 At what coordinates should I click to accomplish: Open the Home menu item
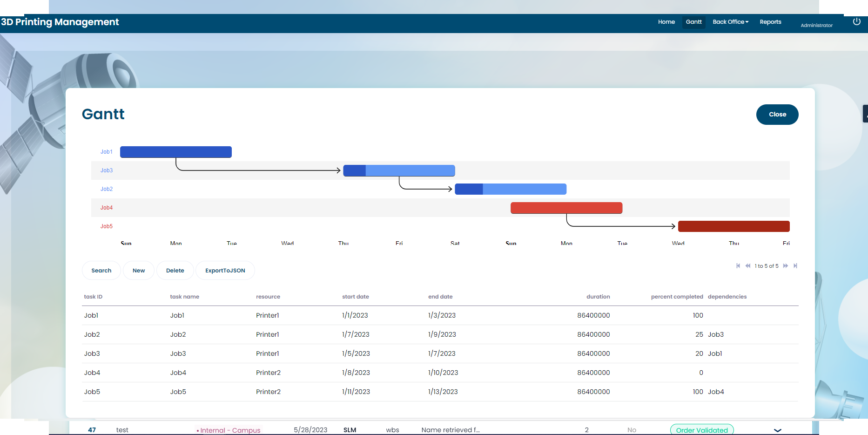666,22
